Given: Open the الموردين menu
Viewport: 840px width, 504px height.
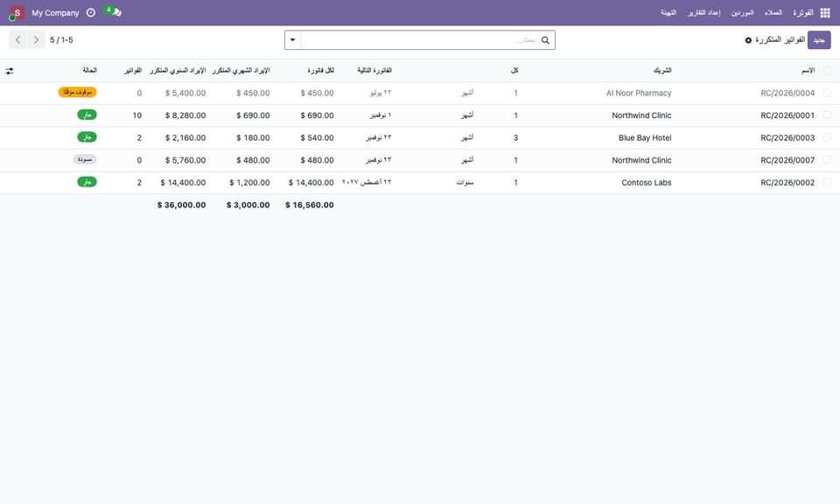Looking at the screenshot, I should [743, 13].
